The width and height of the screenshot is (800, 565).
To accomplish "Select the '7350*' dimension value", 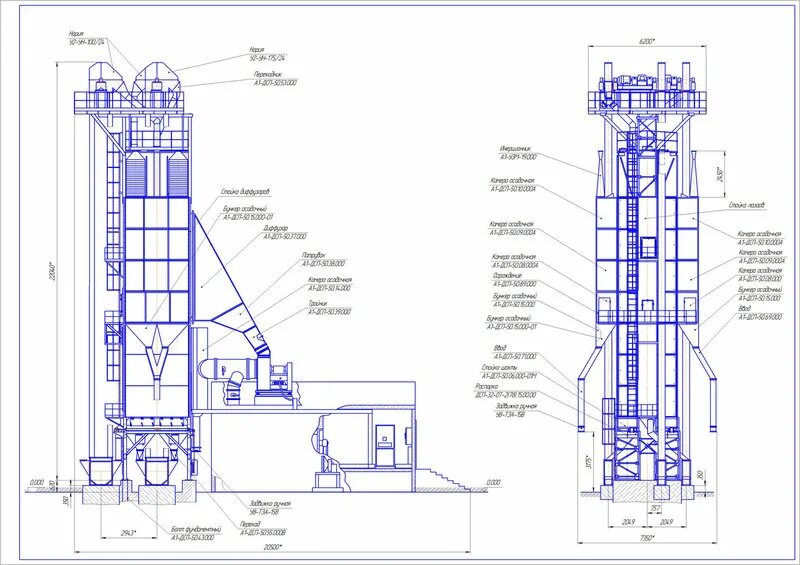I will point(646,537).
